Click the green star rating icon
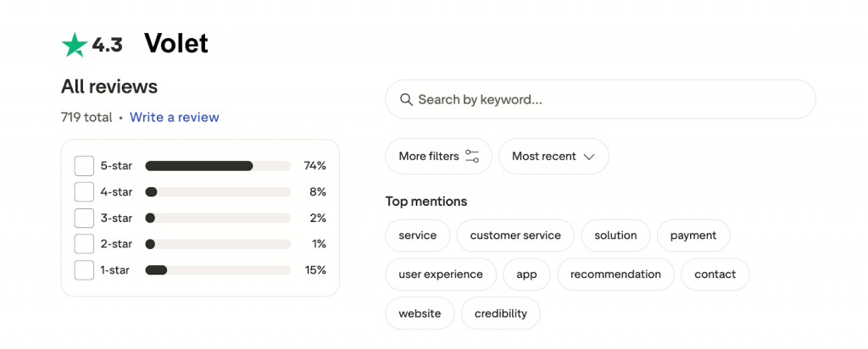This screenshot has width=868, height=349. (x=75, y=45)
